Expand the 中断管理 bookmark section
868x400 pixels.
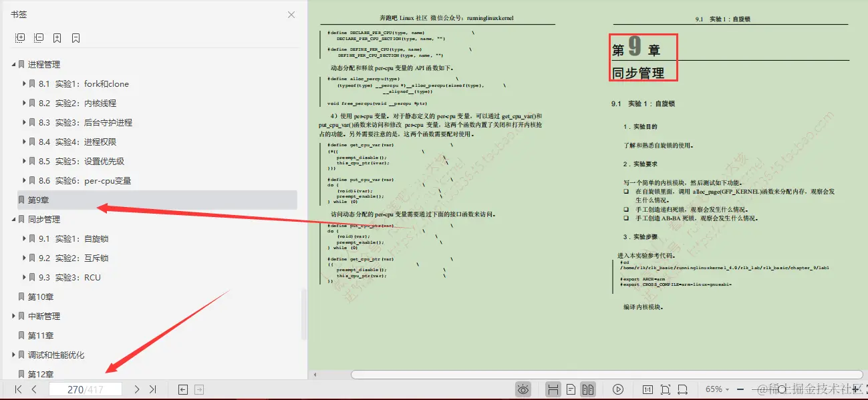click(x=11, y=316)
